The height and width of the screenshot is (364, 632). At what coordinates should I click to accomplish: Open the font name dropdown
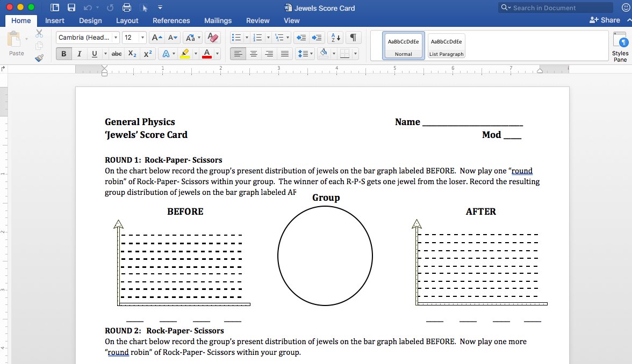116,38
